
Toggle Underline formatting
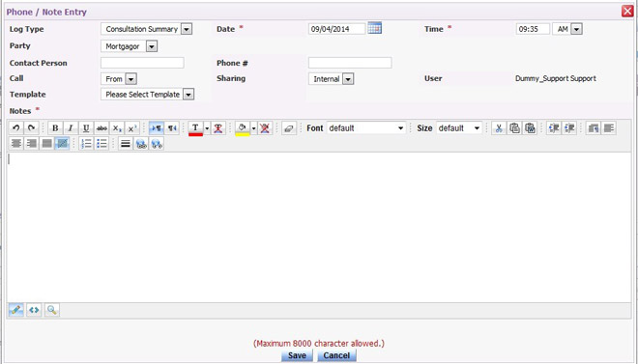click(86, 128)
